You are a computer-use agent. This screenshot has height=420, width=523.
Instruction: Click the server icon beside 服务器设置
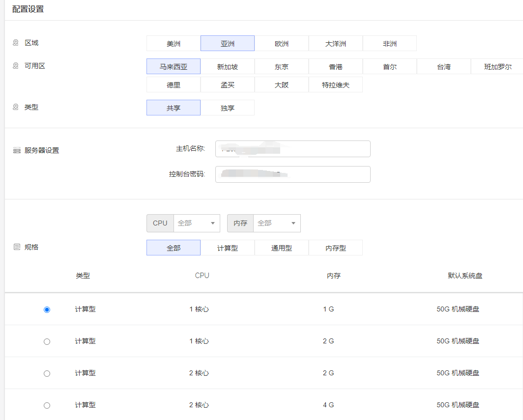[x=17, y=150]
